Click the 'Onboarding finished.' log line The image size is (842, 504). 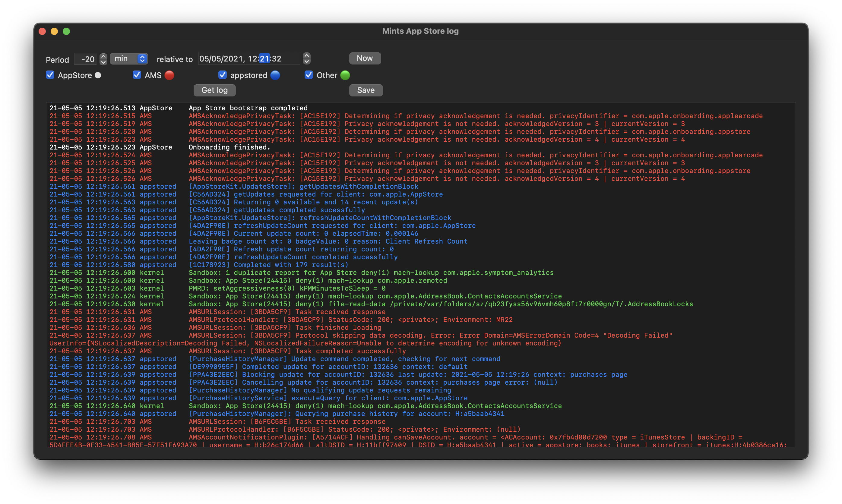pos(229,147)
